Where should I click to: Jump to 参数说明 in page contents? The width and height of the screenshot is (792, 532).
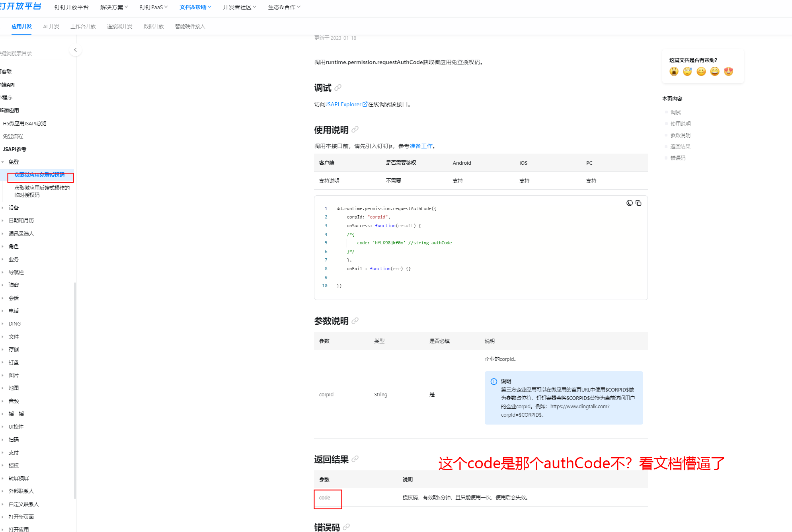pos(680,135)
